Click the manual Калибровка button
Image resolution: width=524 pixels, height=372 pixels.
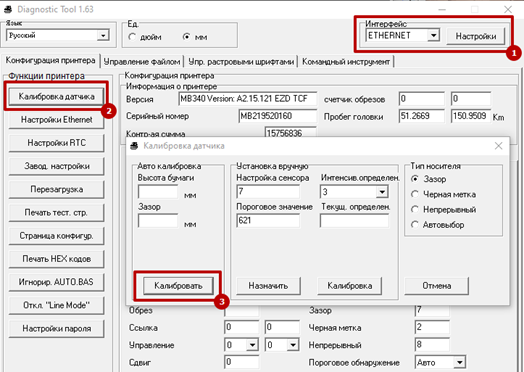pos(350,286)
